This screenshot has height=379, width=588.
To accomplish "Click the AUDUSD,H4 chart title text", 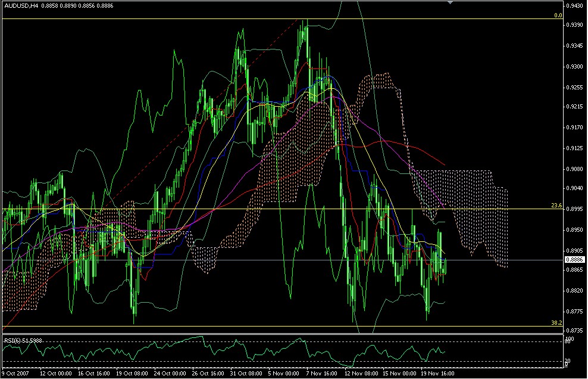I will point(21,5).
